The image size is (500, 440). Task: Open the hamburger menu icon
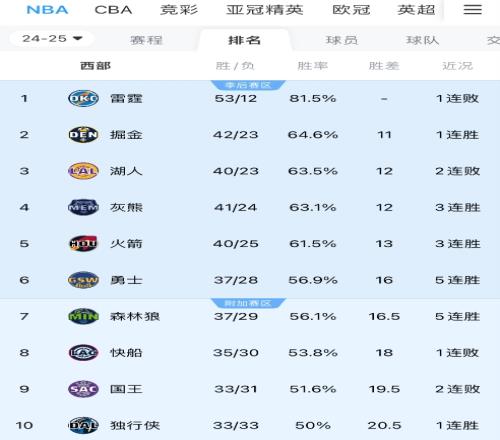(x=472, y=9)
